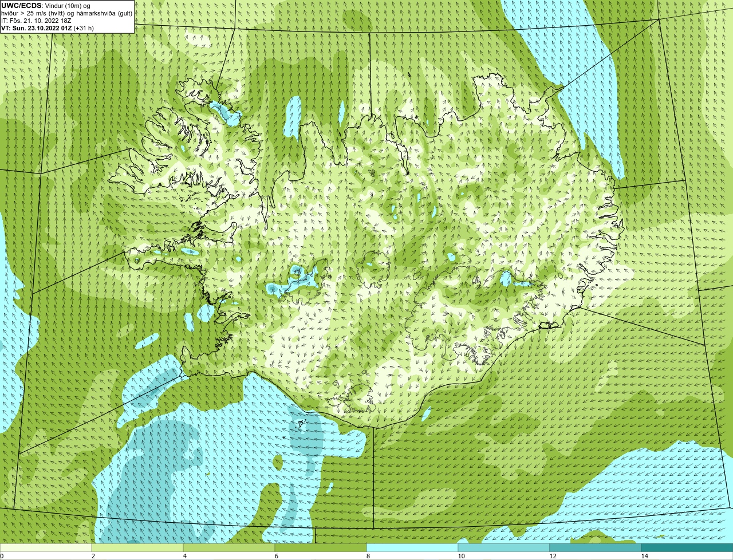Image resolution: width=733 pixels, height=560 pixels.
Task: Click the "6" tick label on the color scale
Action: [x=276, y=556]
